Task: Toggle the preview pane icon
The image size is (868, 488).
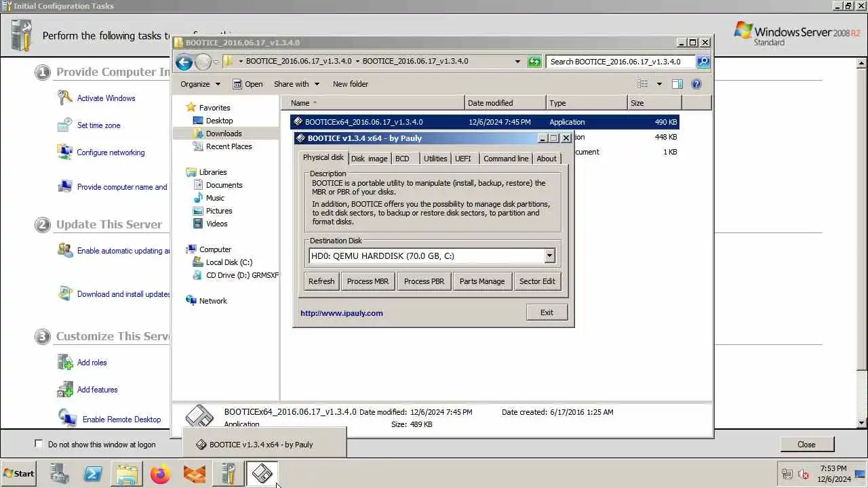Action: (677, 84)
